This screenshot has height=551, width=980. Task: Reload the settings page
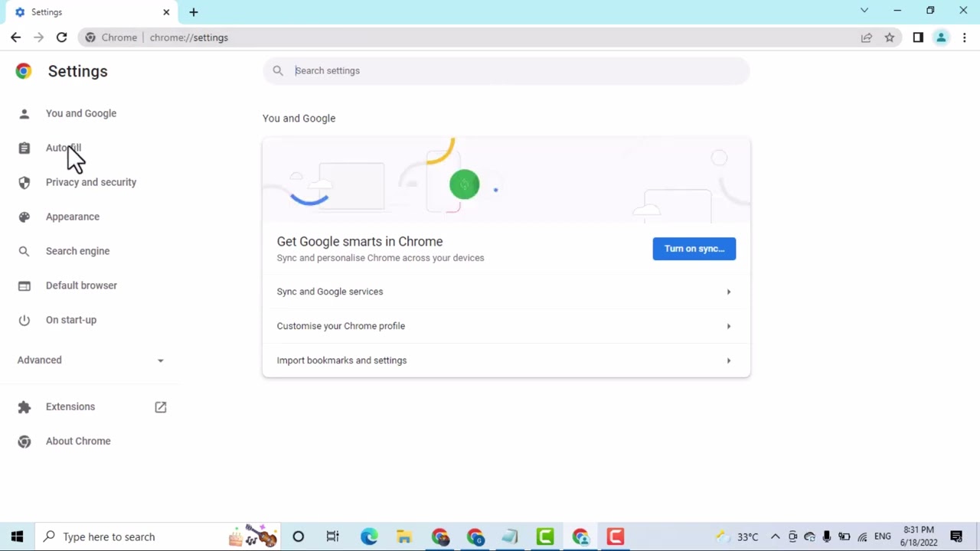tap(61, 37)
